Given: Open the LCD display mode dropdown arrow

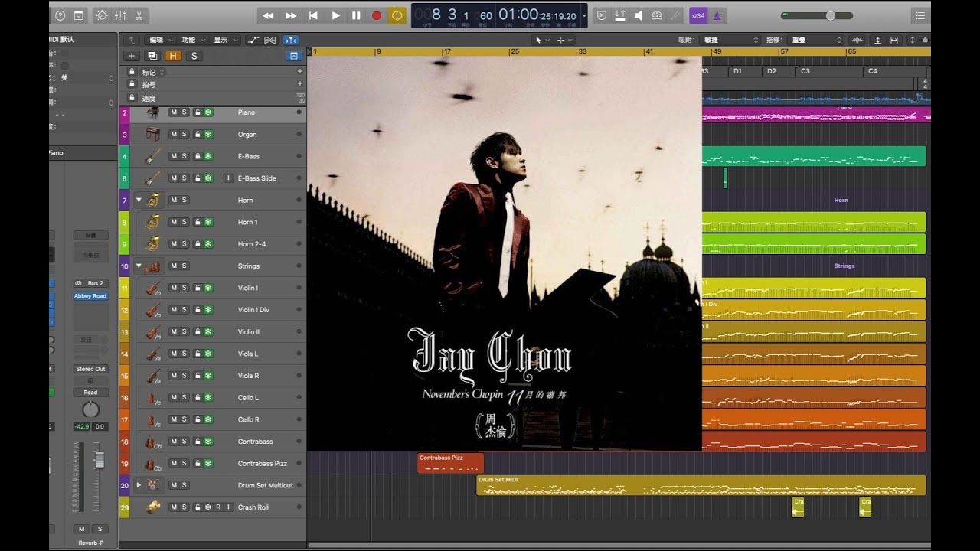Looking at the screenshot, I should click(584, 15).
